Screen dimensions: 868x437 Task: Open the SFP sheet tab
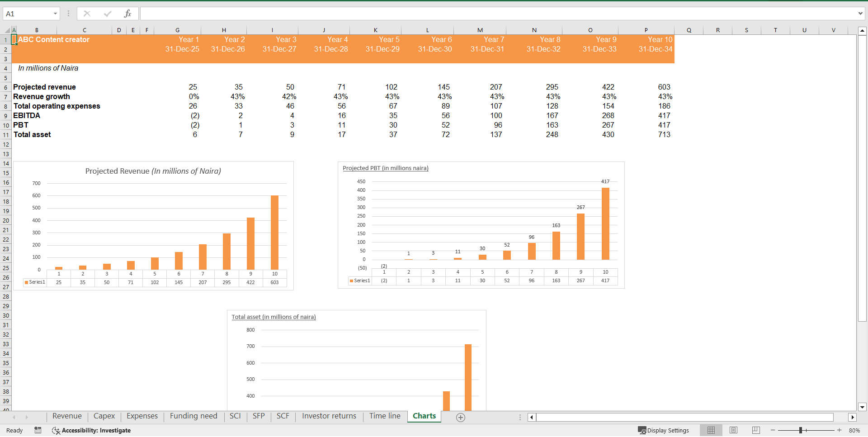click(x=259, y=416)
